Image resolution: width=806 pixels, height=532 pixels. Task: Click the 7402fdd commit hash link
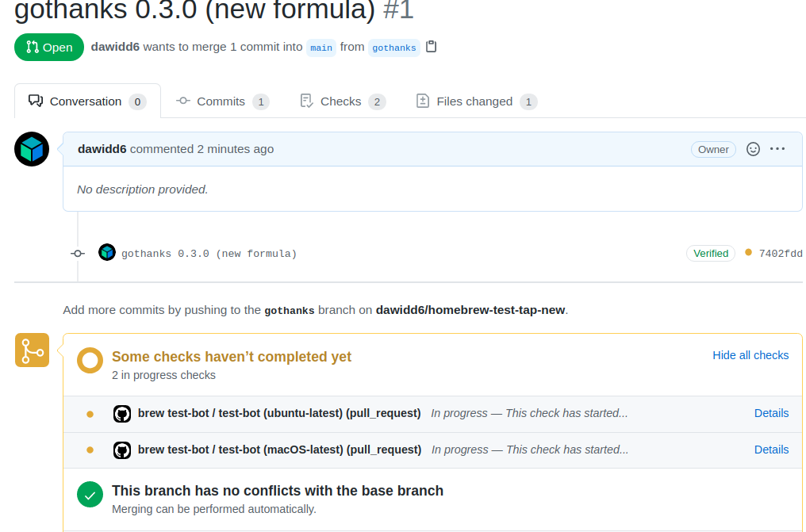[x=781, y=253]
